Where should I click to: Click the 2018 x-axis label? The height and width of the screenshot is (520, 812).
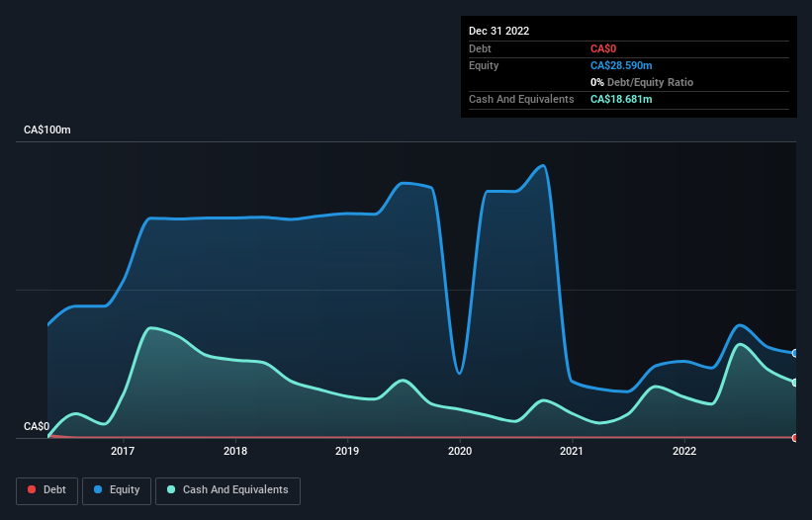(235, 451)
